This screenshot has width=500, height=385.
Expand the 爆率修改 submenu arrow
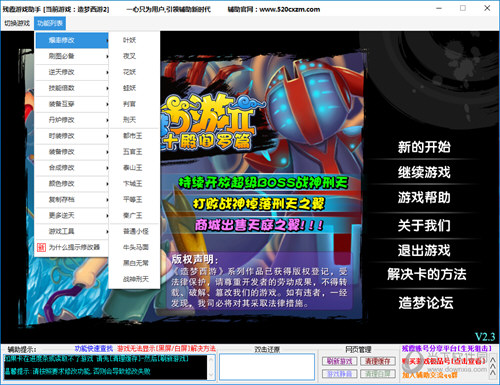[107, 40]
